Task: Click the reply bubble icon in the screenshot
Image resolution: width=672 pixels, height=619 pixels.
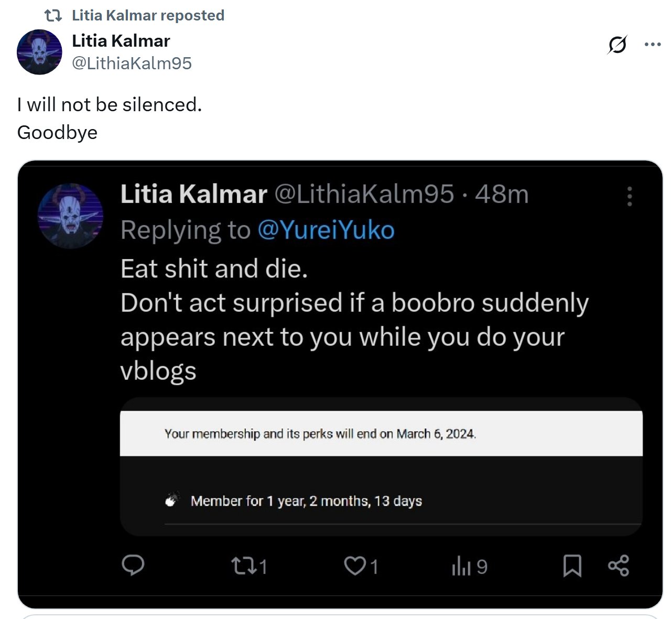Action: (x=133, y=565)
